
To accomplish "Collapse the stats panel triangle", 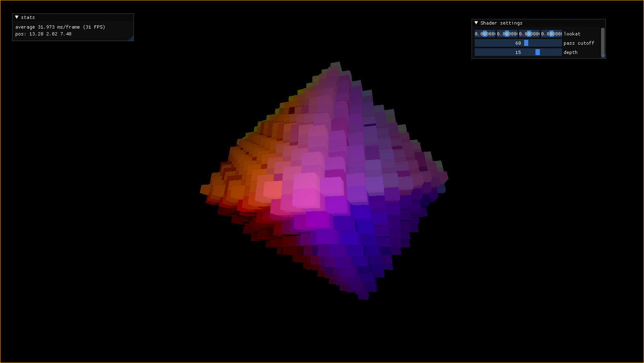I will point(16,17).
